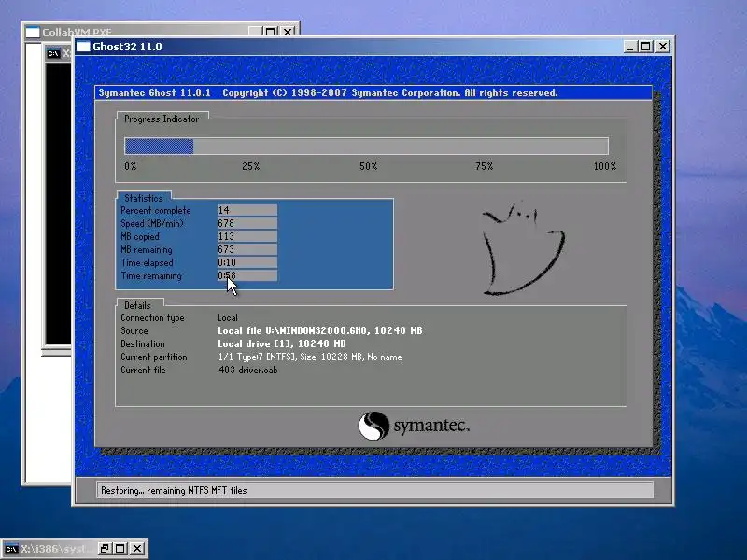The width and height of the screenshot is (747, 560).
Task: Click the 75% progress scale label
Action: point(484,166)
